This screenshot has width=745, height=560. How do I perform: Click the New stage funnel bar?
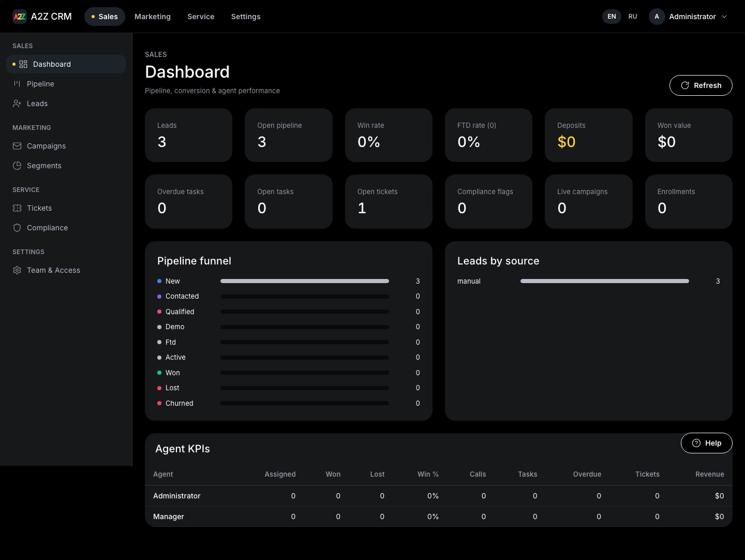[x=305, y=281]
